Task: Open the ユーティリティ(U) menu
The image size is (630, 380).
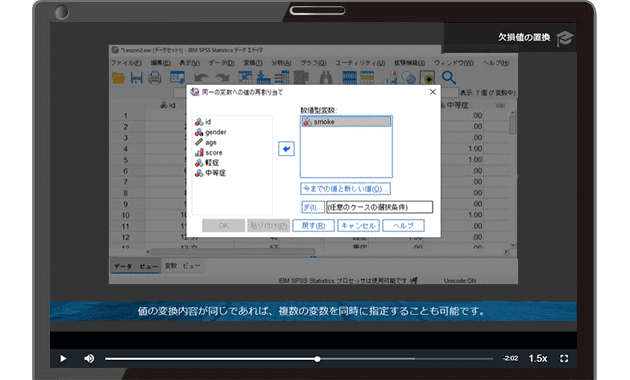Action: coord(360,63)
